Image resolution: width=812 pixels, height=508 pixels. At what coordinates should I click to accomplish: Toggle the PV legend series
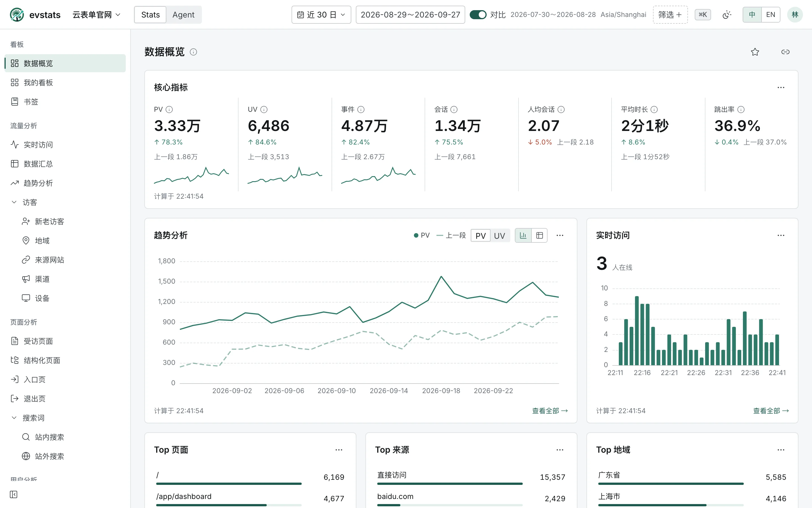(x=422, y=236)
